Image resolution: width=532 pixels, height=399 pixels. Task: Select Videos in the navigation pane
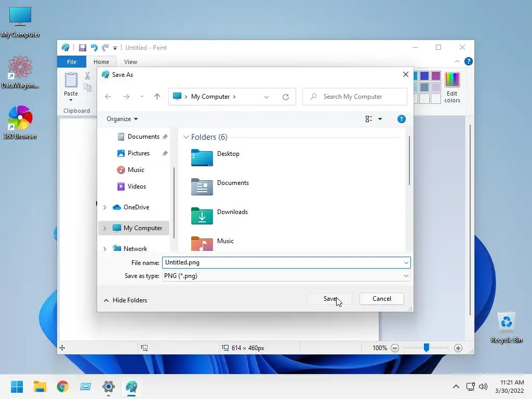tap(136, 187)
